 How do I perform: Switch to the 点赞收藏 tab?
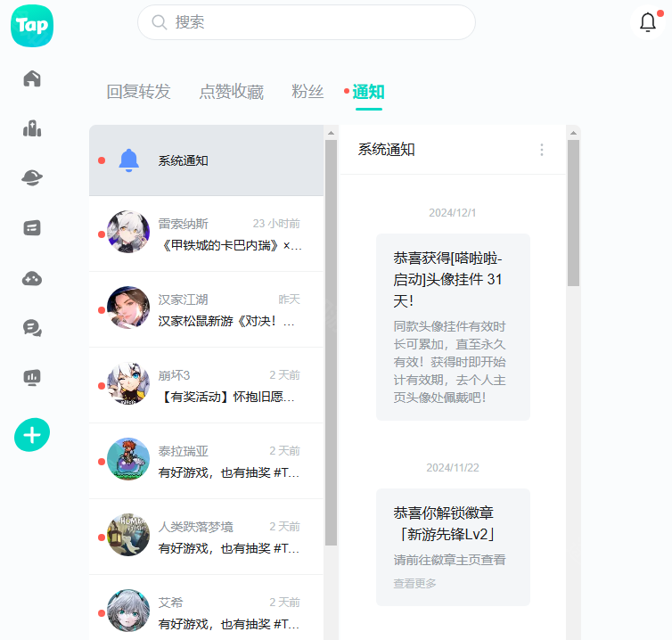[x=231, y=92]
